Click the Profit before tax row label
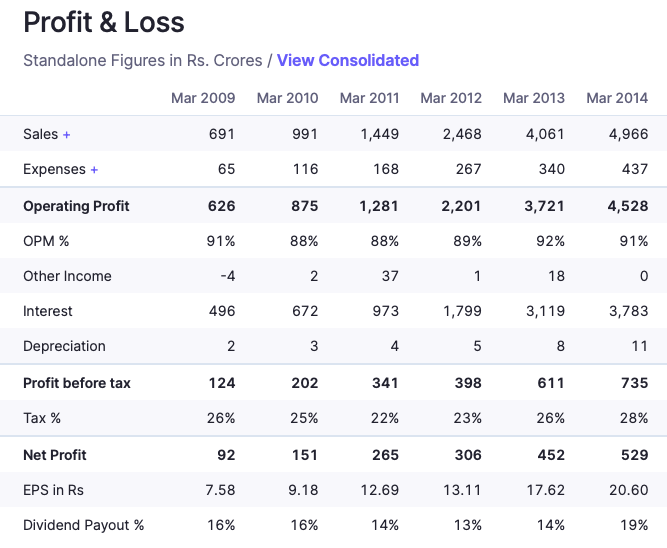The width and height of the screenshot is (667, 548). [x=77, y=383]
